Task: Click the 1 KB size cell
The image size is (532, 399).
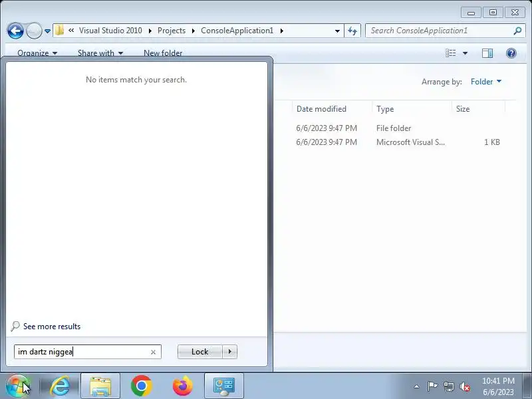Action: 491,142
